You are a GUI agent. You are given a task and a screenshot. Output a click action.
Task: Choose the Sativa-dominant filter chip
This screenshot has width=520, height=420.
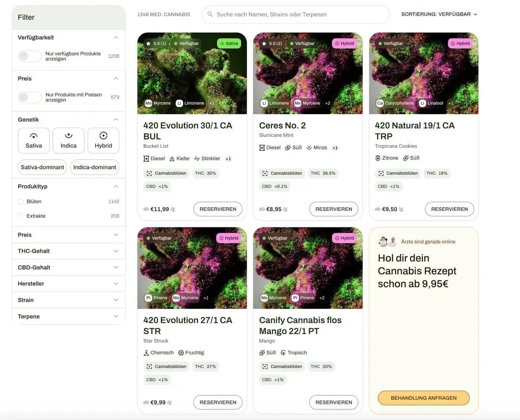[42, 167]
